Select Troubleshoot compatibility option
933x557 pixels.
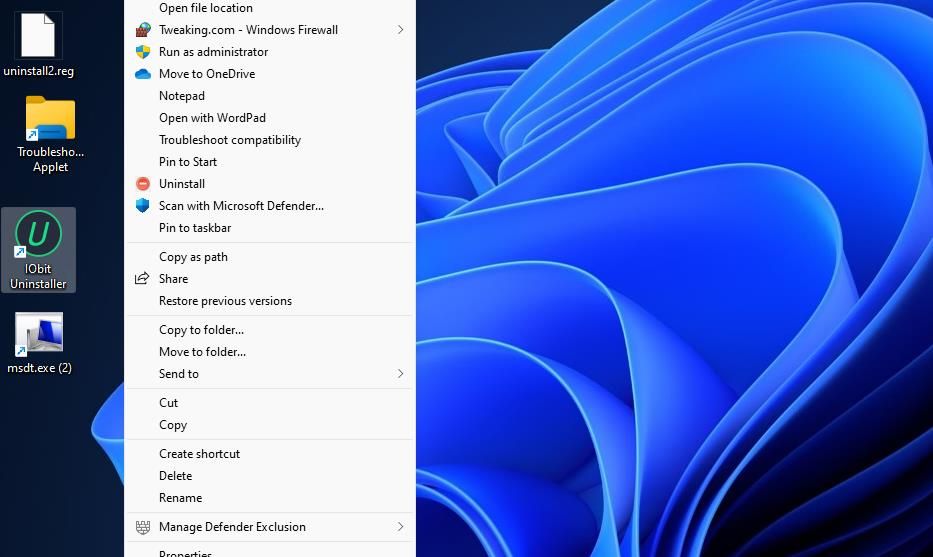coord(230,140)
